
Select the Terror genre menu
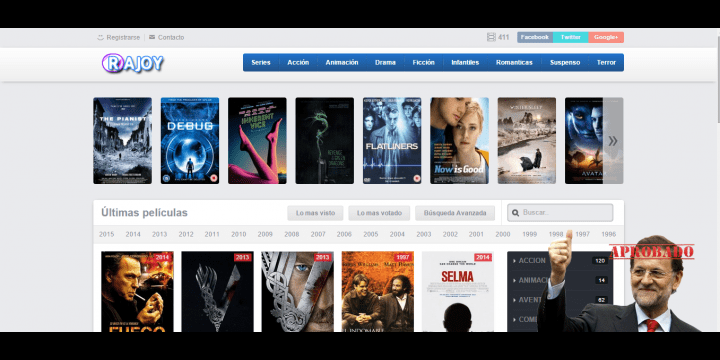(x=606, y=62)
